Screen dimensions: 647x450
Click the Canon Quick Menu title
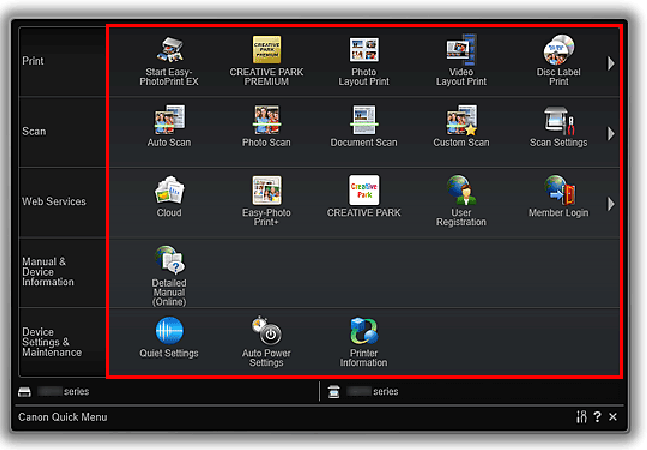coord(63,417)
